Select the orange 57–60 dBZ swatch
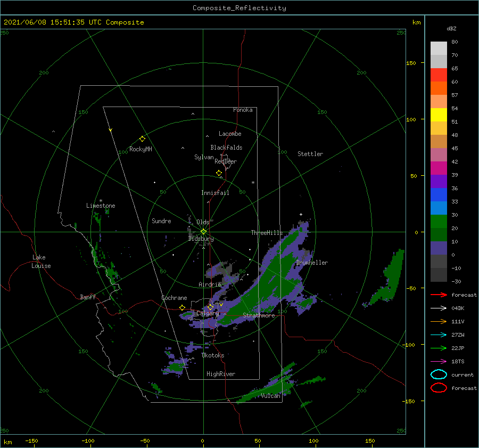Image resolution: width=479 pixels, height=448 pixels. pos(439,88)
